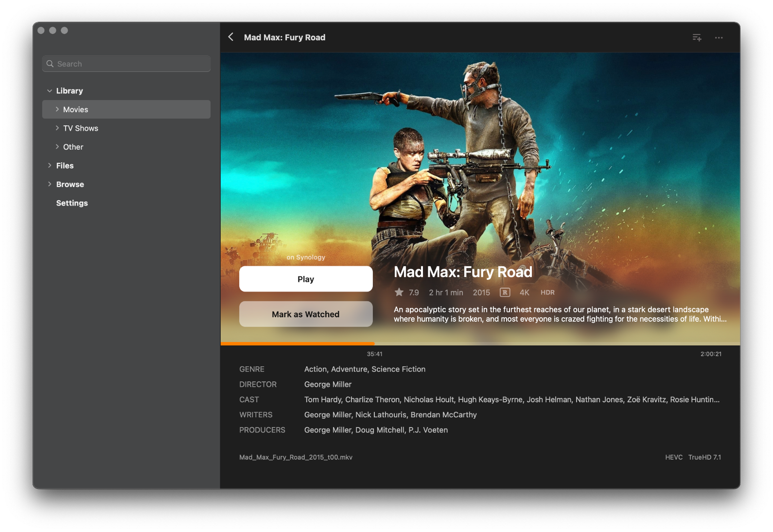773x532 pixels.
Task: Click the HEVC codec label
Action: pos(674,457)
